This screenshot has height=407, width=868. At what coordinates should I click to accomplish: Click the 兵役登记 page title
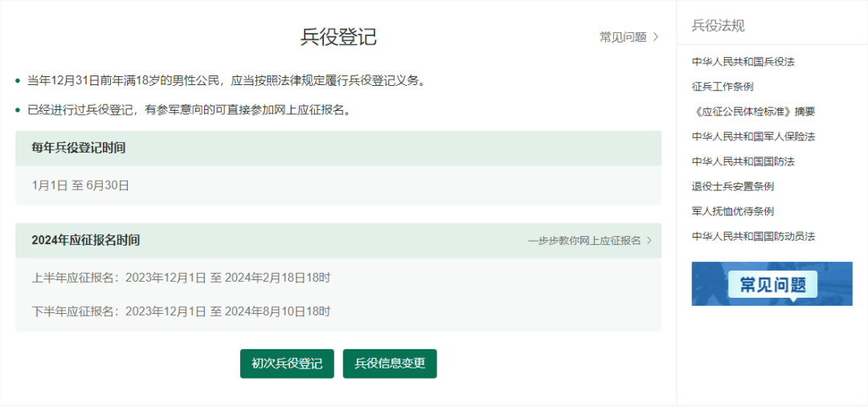pos(338,37)
